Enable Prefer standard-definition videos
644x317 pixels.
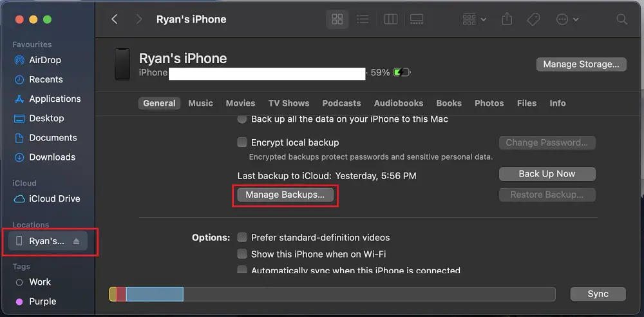pyautogui.click(x=242, y=237)
